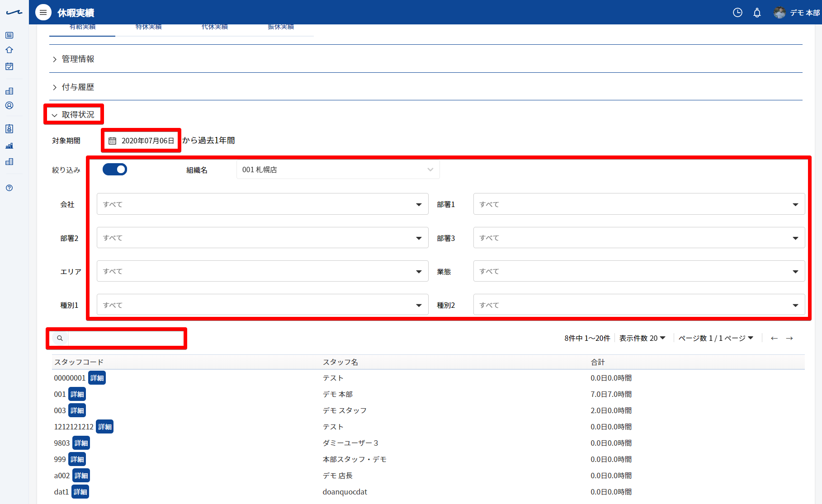Click staff name doanquocdat
The width and height of the screenshot is (822, 504).
tap(345, 492)
